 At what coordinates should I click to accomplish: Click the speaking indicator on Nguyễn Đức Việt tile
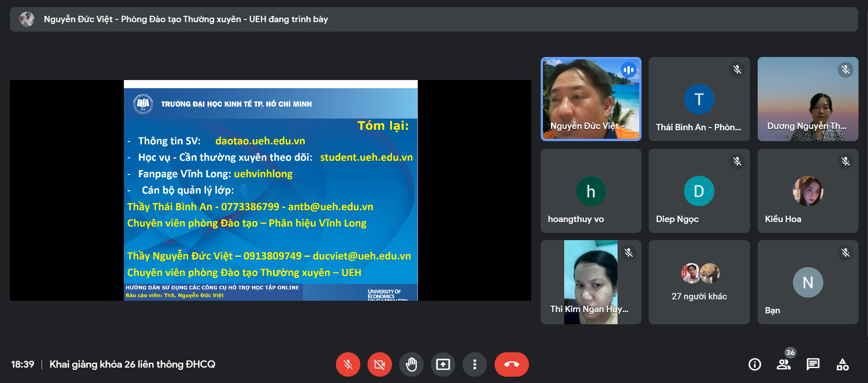(x=628, y=70)
